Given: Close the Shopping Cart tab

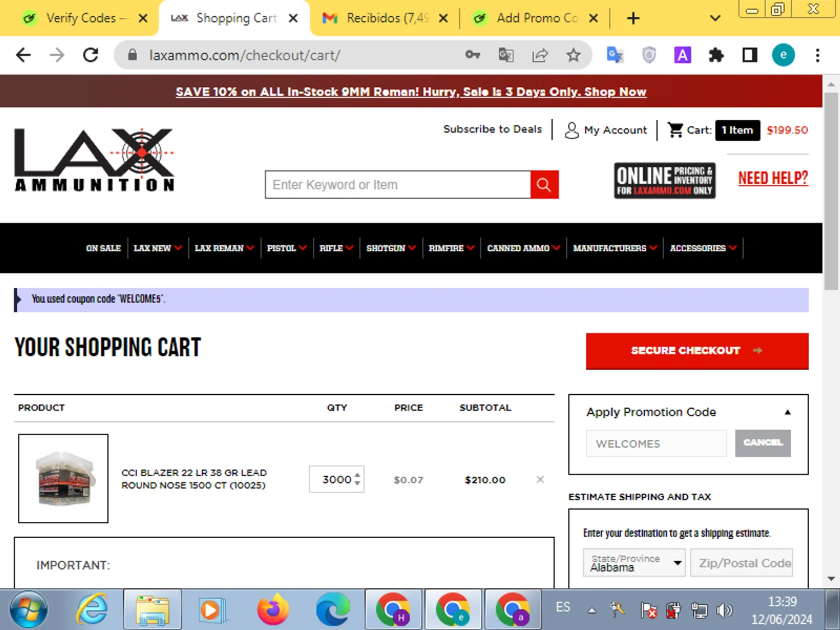Looking at the screenshot, I should coord(293,18).
